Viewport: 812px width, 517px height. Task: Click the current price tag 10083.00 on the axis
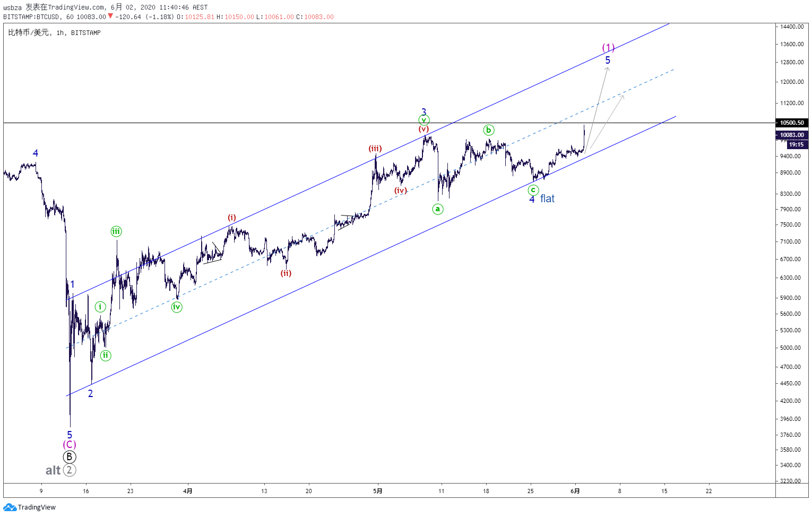pyautogui.click(x=792, y=135)
